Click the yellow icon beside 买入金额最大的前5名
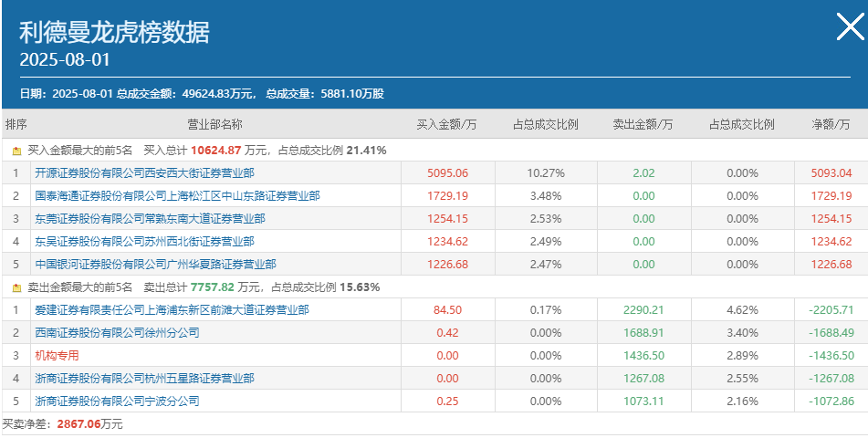Viewport: 868px width, 438px height. (x=16, y=151)
